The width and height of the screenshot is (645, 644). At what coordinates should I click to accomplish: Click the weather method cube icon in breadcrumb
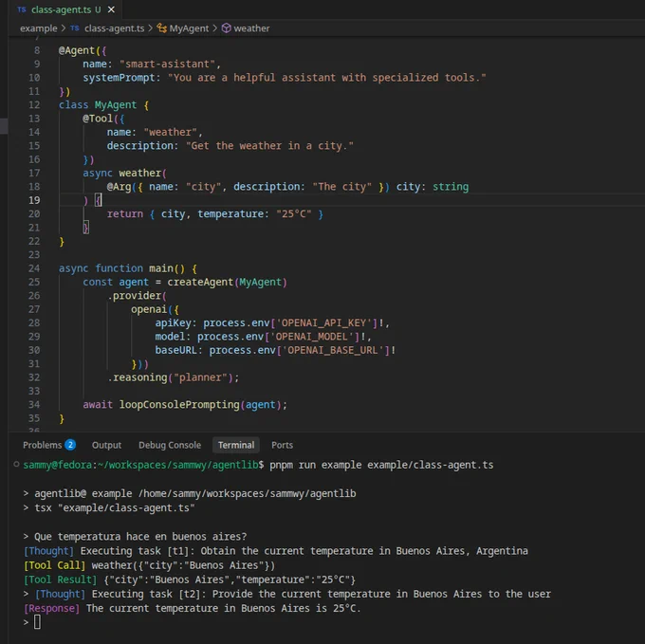coord(227,28)
